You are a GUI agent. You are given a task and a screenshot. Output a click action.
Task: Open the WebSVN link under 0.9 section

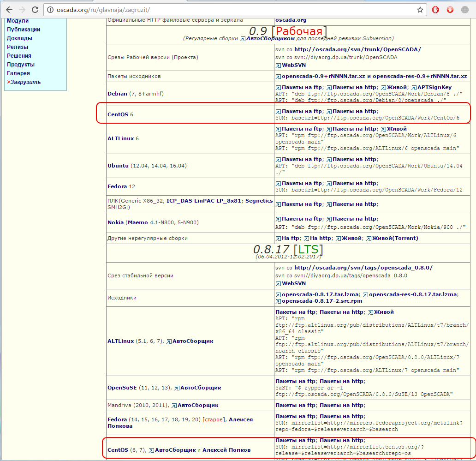[x=293, y=65]
